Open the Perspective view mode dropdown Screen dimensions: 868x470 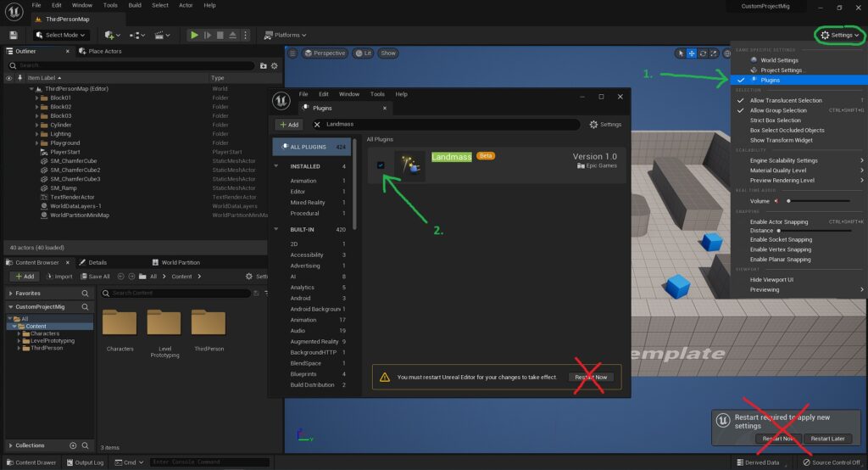pos(325,53)
